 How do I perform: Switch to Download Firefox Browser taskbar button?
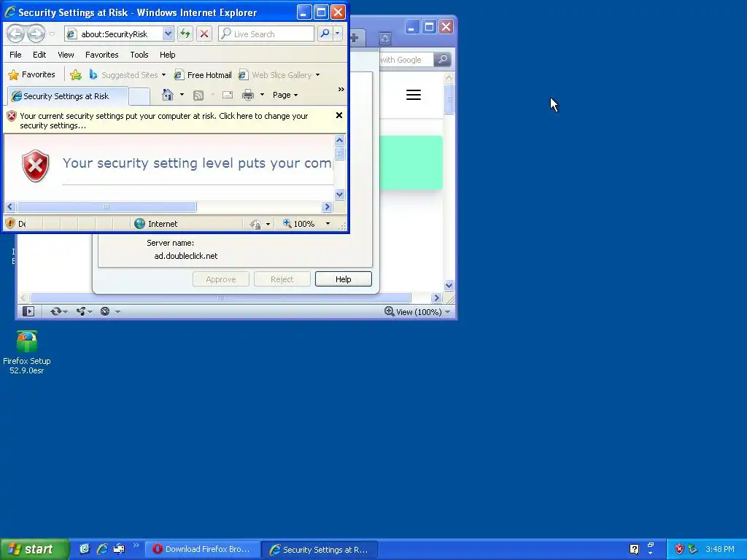202,549
